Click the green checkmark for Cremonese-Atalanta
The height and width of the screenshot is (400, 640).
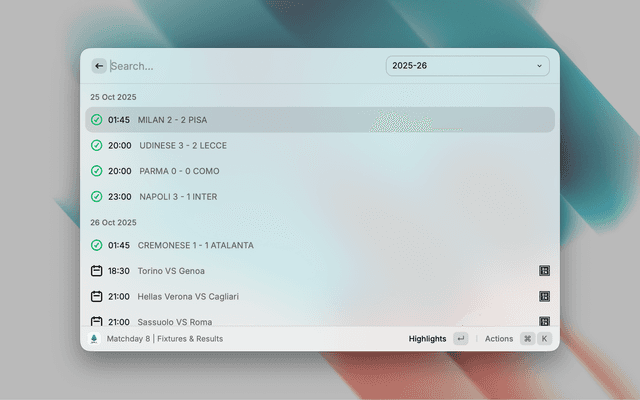tap(96, 245)
